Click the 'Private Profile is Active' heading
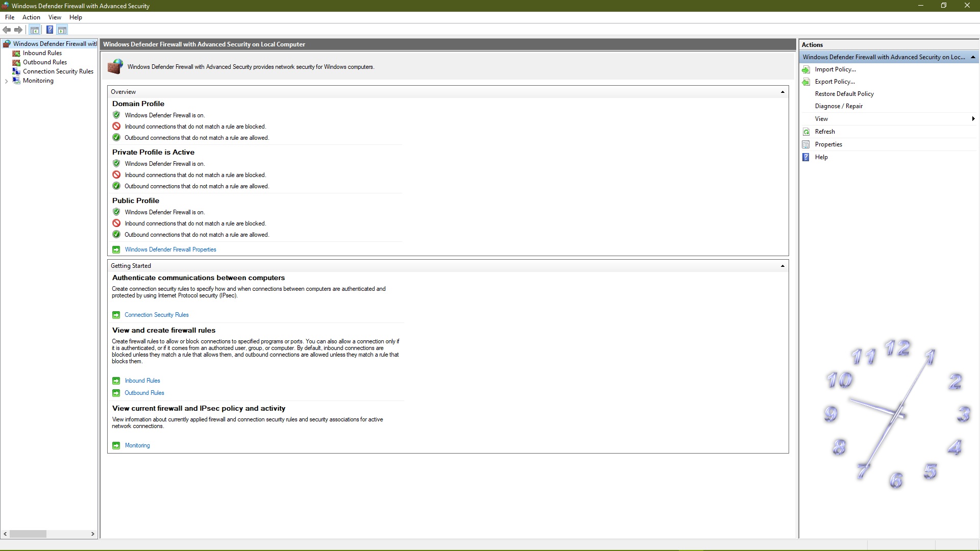980x551 pixels. pyautogui.click(x=153, y=152)
